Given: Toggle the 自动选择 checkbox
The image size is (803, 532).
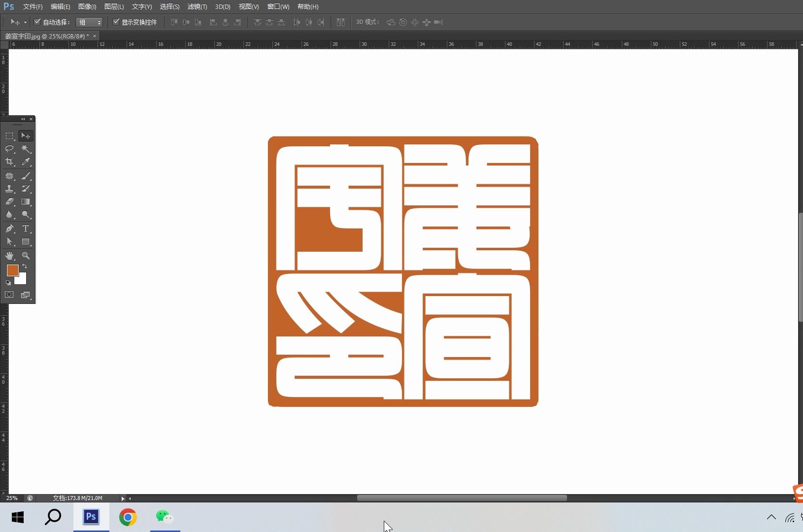Looking at the screenshot, I should tap(37, 22).
